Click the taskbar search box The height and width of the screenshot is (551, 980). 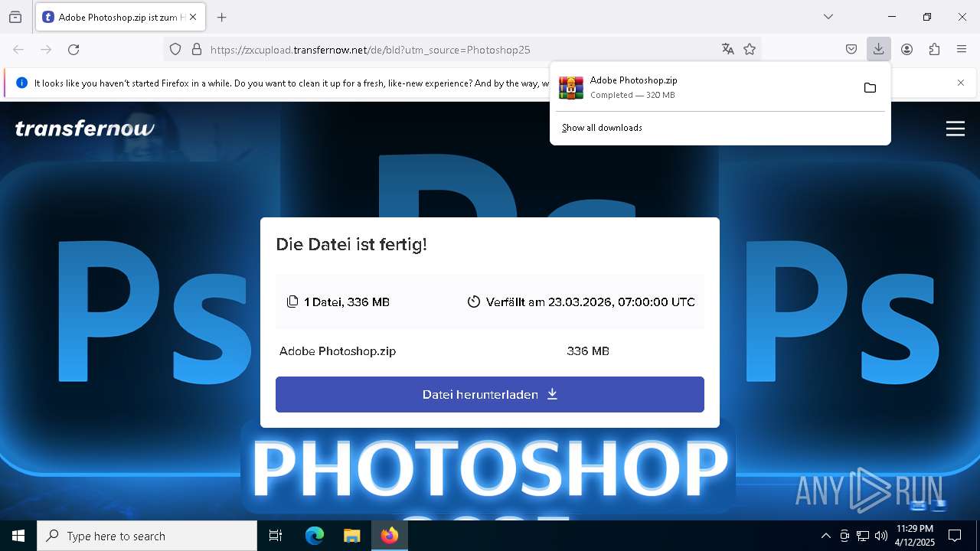coord(147,536)
